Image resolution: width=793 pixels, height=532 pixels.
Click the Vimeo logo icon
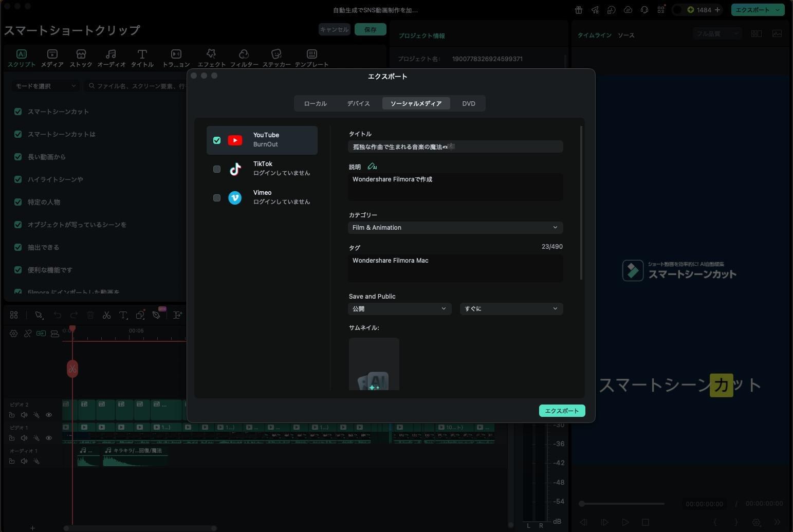click(x=235, y=198)
